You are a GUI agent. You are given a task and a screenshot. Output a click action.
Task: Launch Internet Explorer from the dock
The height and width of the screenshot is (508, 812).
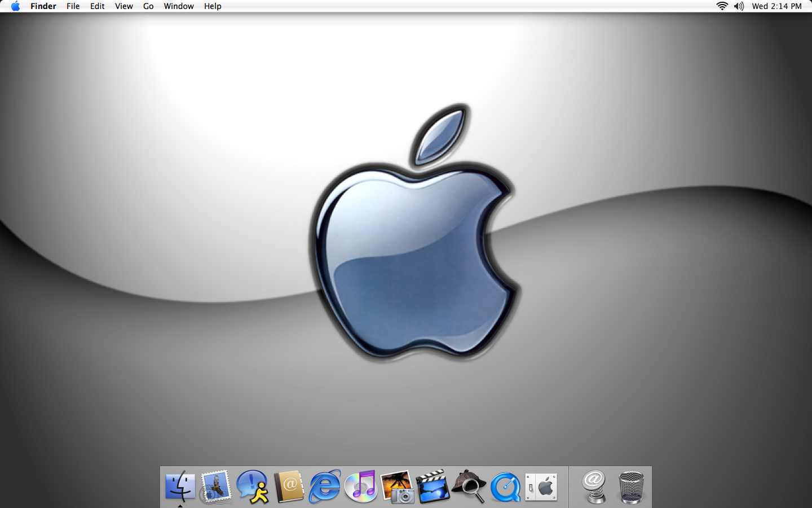point(325,486)
